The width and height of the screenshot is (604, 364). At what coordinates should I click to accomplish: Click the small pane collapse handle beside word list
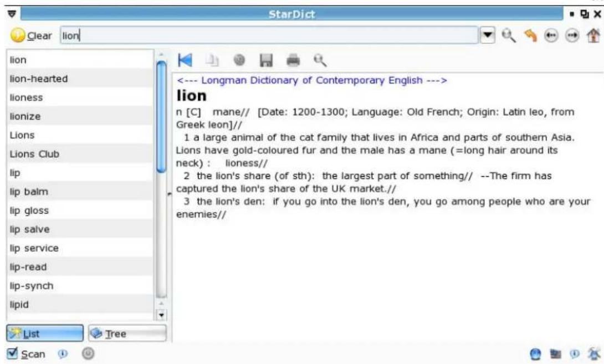tap(170, 194)
